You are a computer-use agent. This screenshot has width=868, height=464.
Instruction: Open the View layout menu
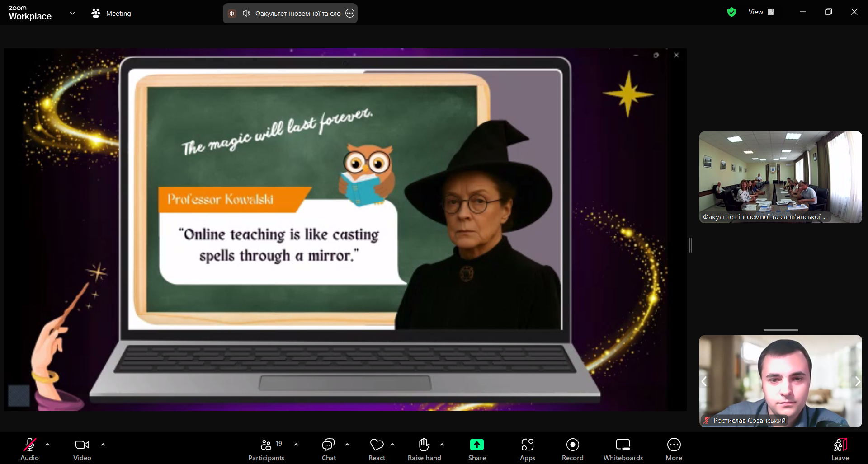761,12
